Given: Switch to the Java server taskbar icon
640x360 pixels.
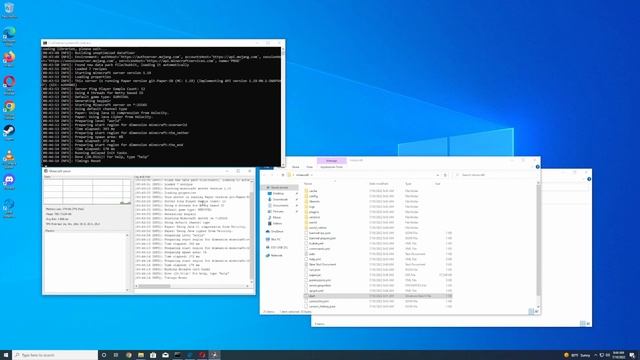Looking at the screenshot, I should pyautogui.click(x=214, y=355).
